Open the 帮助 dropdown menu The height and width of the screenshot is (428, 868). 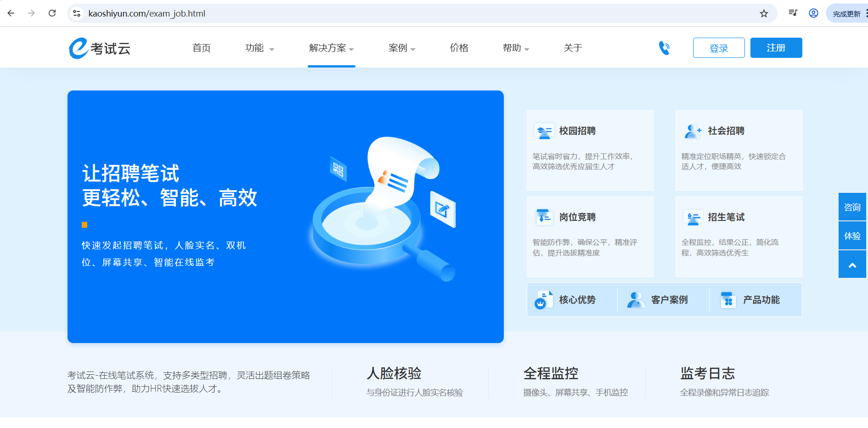click(x=516, y=48)
